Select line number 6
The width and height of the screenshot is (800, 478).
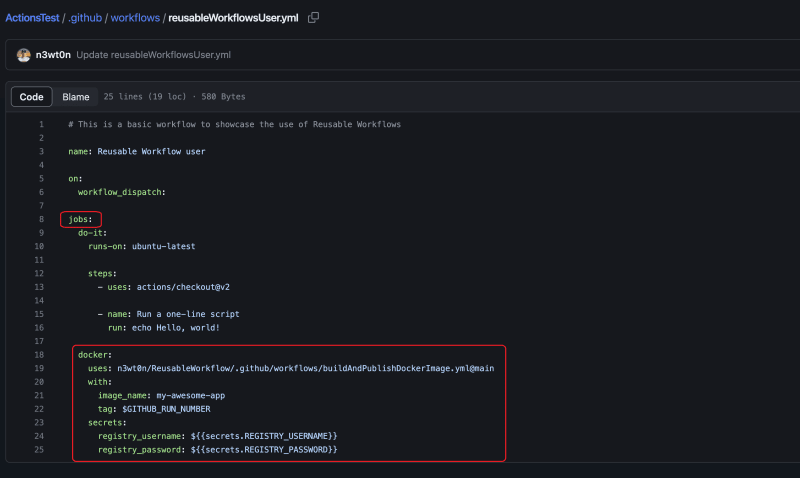[41, 192]
